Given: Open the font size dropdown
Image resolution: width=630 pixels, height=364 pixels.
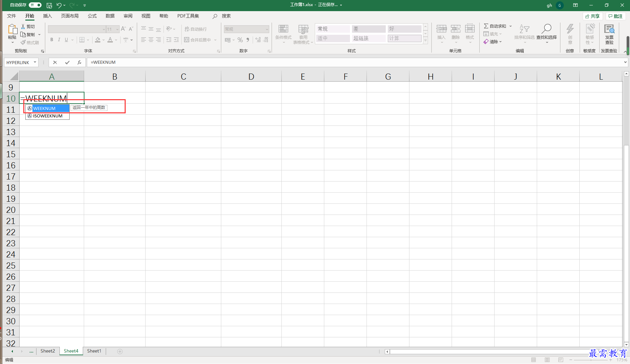Looking at the screenshot, I should 117,29.
